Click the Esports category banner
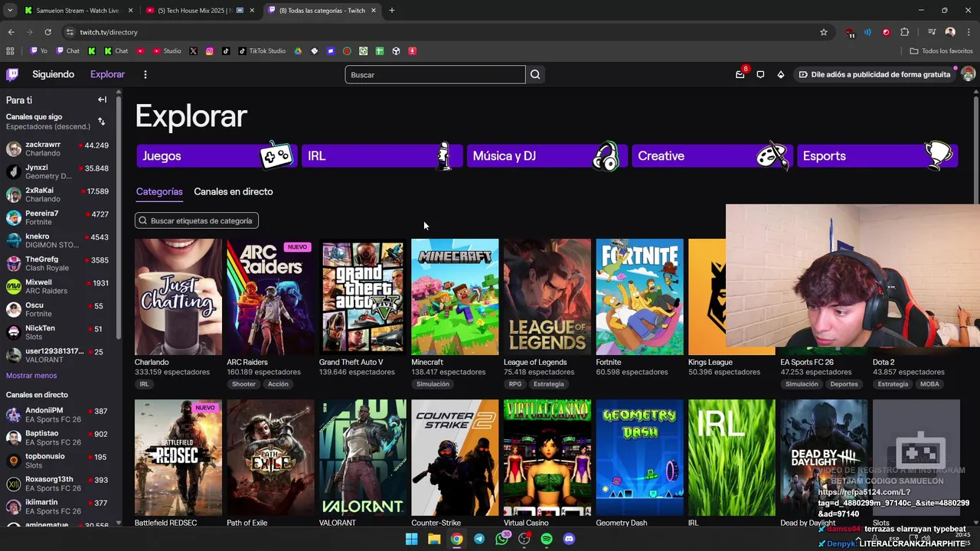Screen dimensions: 980x551 click(877, 155)
